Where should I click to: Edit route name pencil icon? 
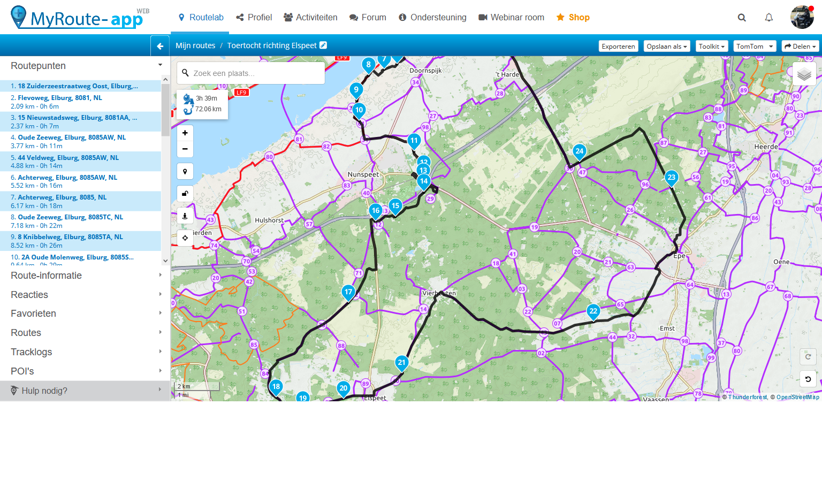pos(323,45)
